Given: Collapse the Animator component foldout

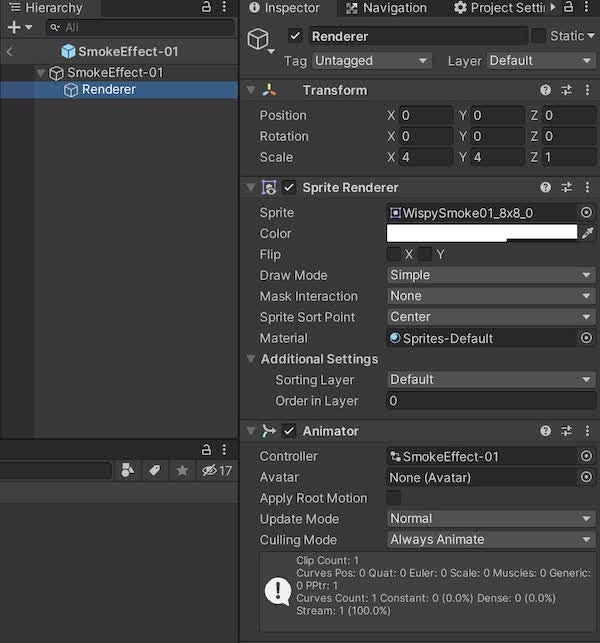Looking at the screenshot, I should coord(251,431).
